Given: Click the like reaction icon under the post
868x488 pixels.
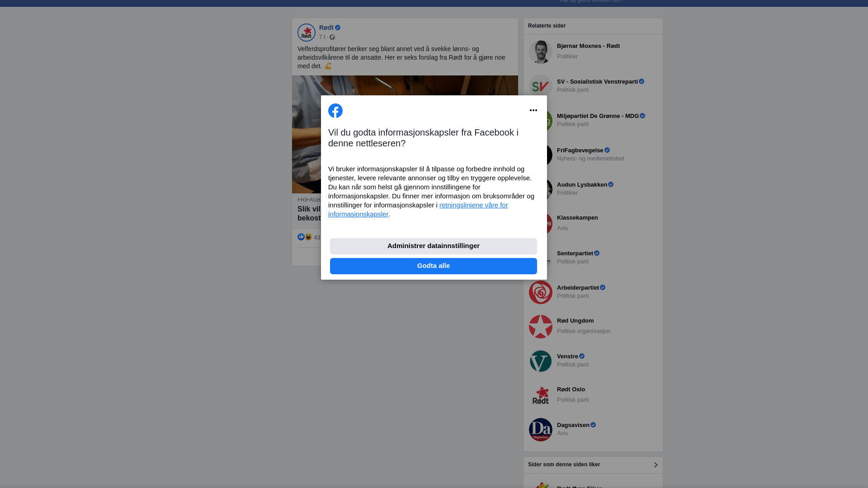Looking at the screenshot, I should click(301, 237).
